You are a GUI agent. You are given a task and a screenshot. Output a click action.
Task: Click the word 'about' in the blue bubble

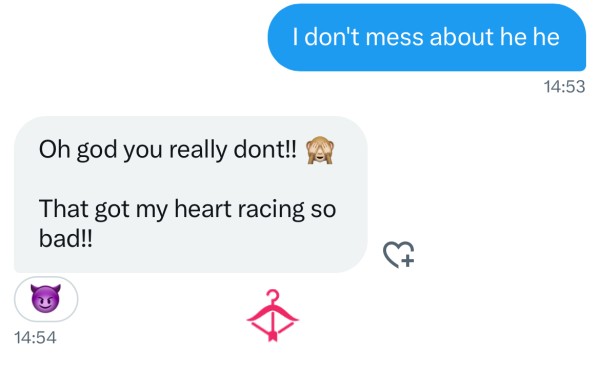(x=461, y=37)
